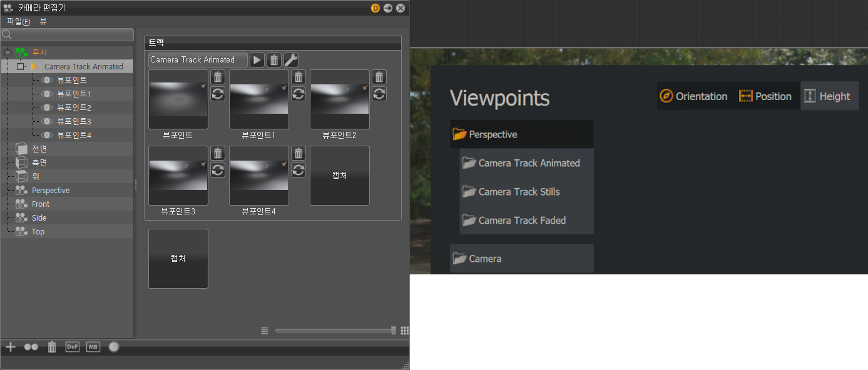Open Camera Track Stills folder in Viewpoints
This screenshot has height=370, width=868.
[526, 192]
